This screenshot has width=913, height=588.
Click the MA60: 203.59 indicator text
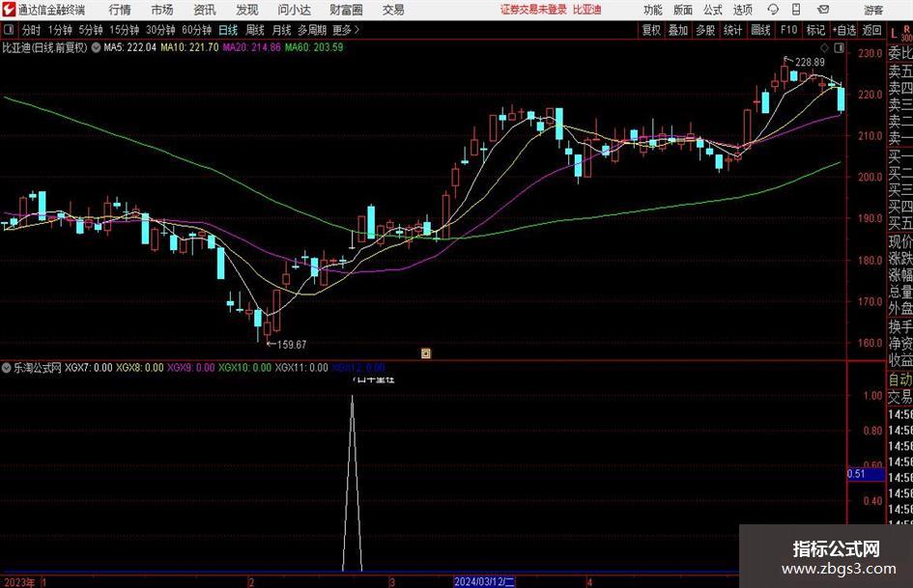(314, 47)
